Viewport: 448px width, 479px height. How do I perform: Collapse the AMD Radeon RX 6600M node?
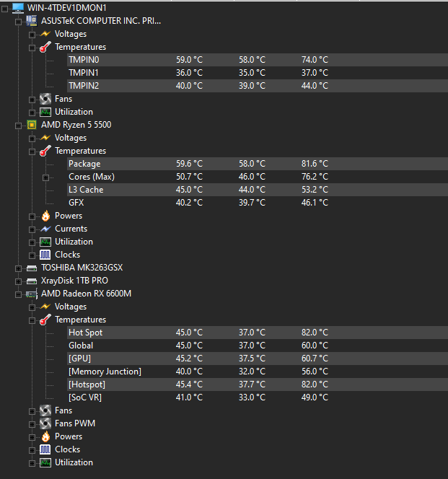18,294
